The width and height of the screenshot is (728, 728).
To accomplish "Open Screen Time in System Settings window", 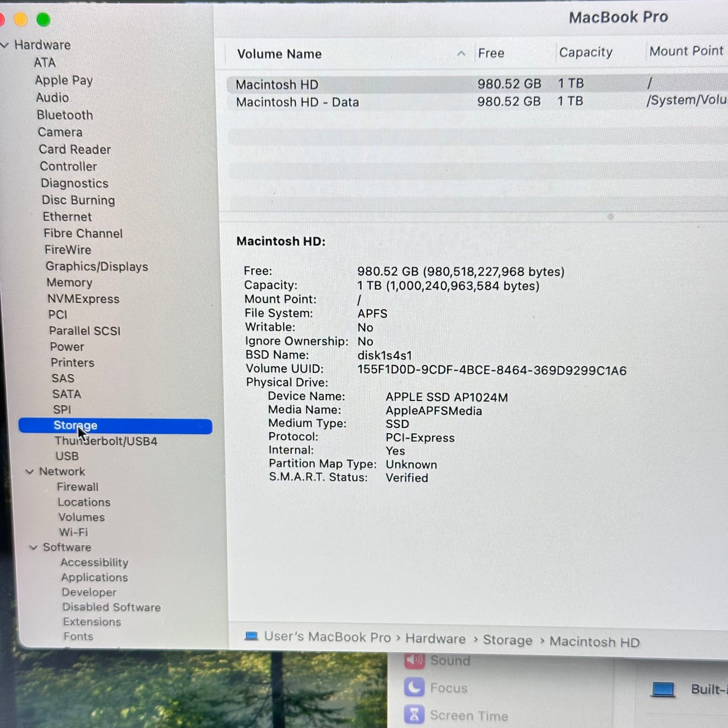I will click(456, 715).
